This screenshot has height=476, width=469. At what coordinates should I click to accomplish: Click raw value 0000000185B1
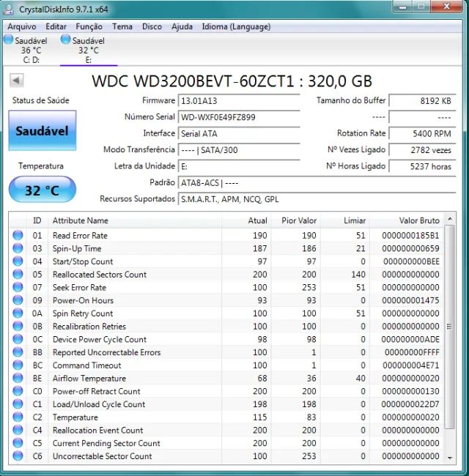410,236
